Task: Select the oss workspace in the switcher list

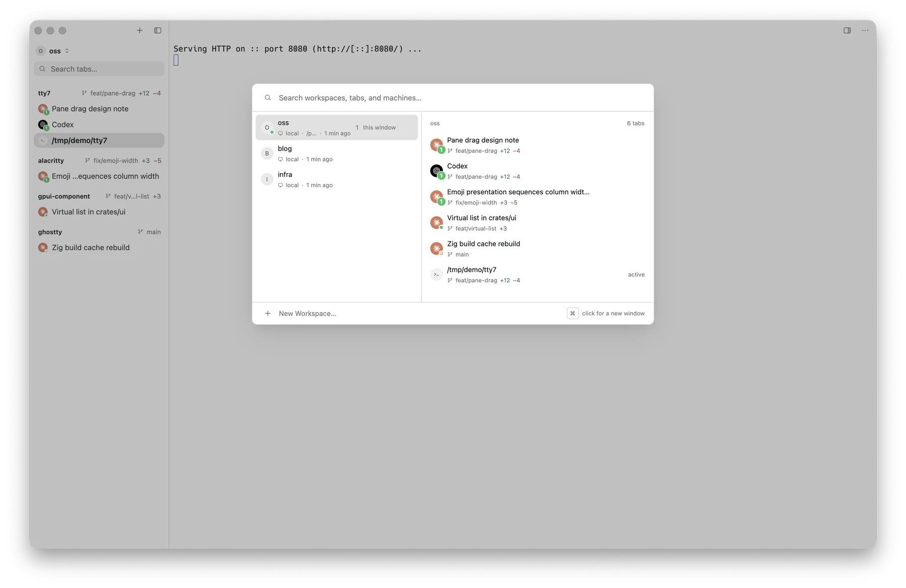Action: point(337,127)
